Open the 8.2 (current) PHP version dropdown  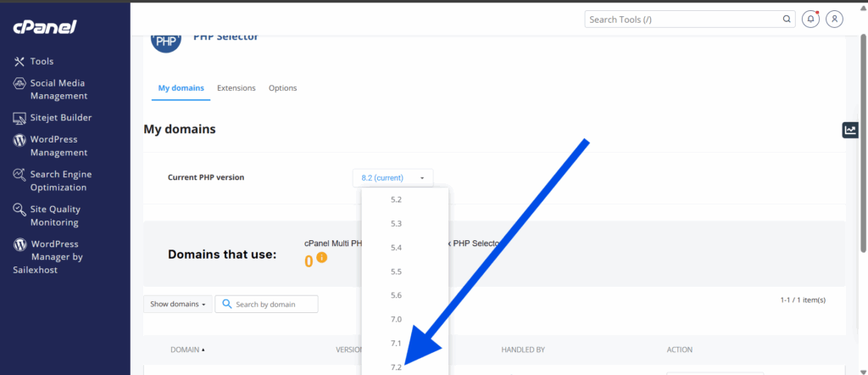click(x=393, y=178)
